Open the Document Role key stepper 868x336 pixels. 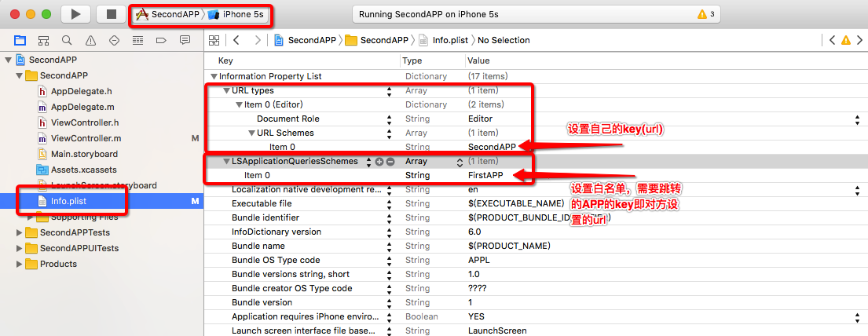pyautogui.click(x=390, y=119)
